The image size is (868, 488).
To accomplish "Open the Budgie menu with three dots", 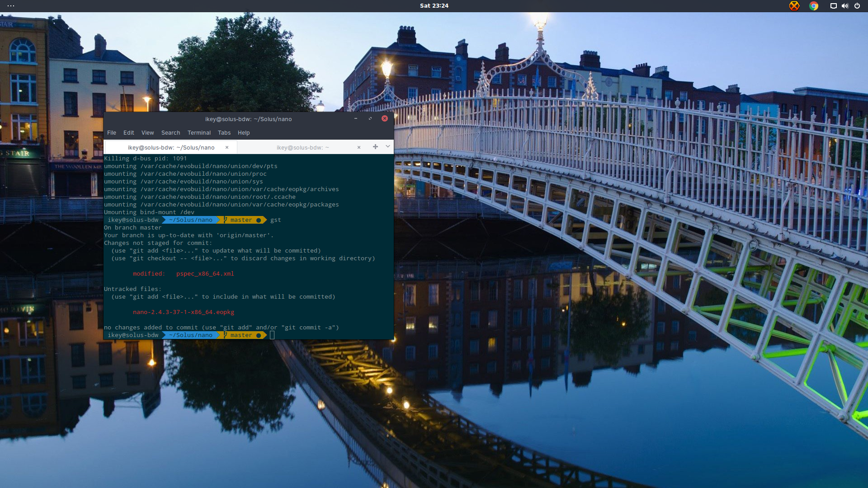I will click(x=11, y=6).
